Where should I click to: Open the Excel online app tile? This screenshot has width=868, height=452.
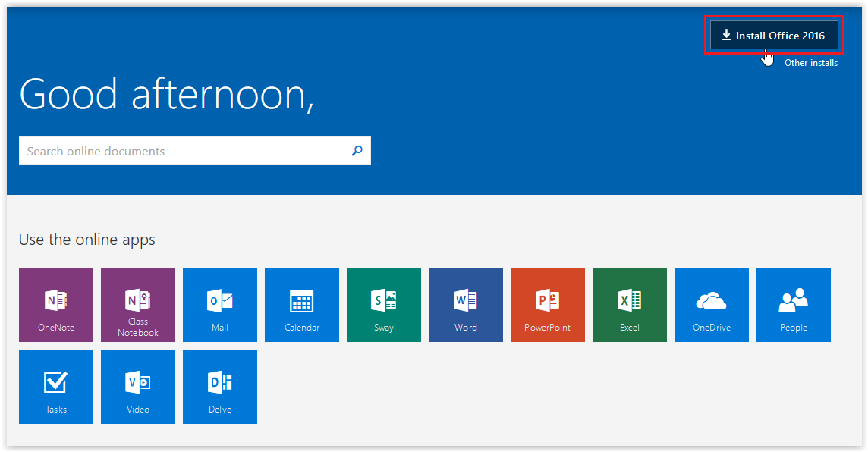coord(630,305)
